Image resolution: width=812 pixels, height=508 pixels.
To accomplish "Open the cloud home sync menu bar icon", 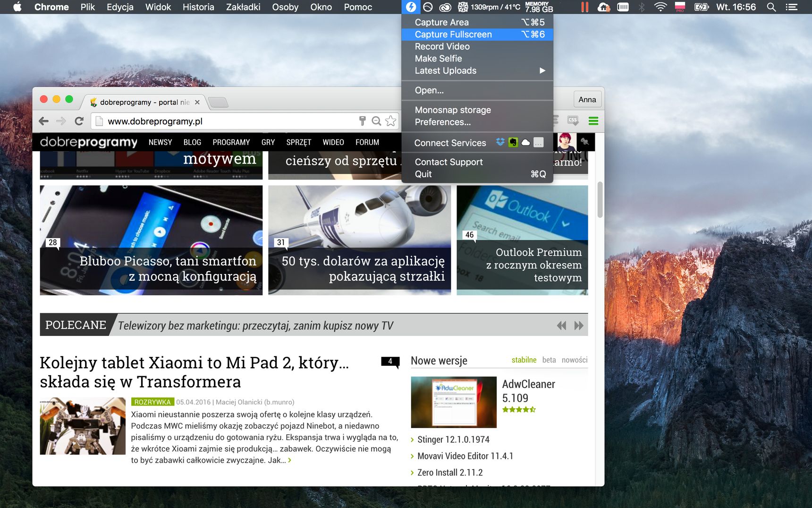I will click(604, 7).
